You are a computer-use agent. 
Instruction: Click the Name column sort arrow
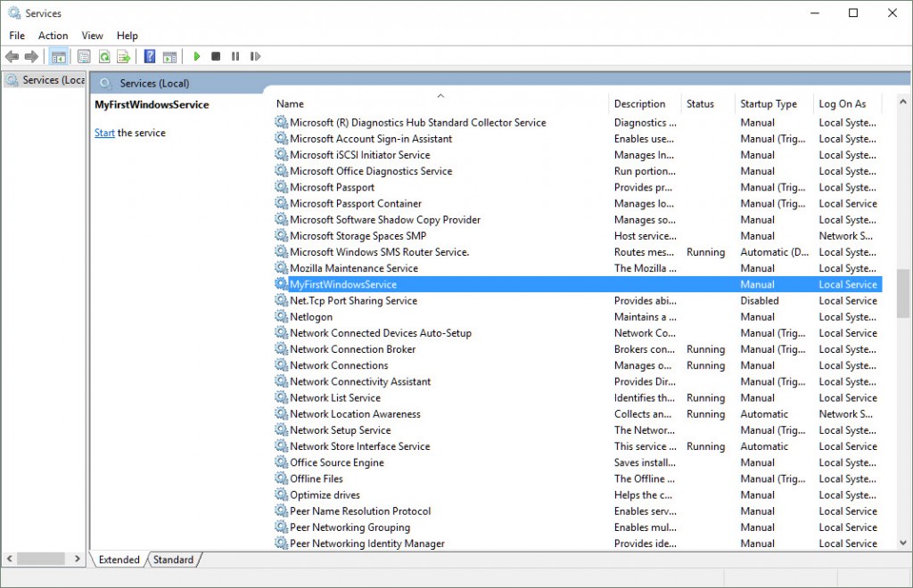440,95
